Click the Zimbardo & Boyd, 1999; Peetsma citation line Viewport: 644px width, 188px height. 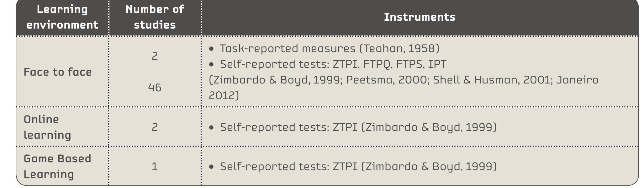point(404,80)
